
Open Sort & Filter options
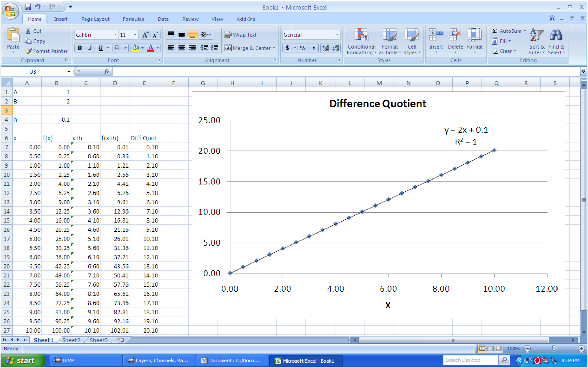537,41
